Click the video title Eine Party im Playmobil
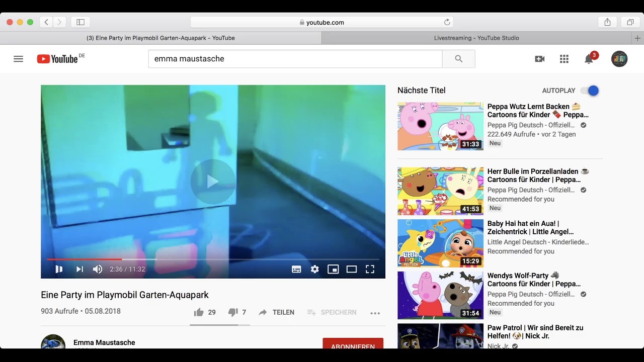Viewport: 644px width, 362px height. 125,295
